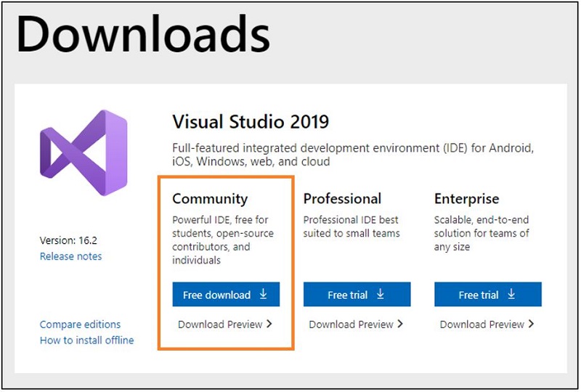Open How to install offline link
This screenshot has width=581, height=392.
pyautogui.click(x=86, y=340)
